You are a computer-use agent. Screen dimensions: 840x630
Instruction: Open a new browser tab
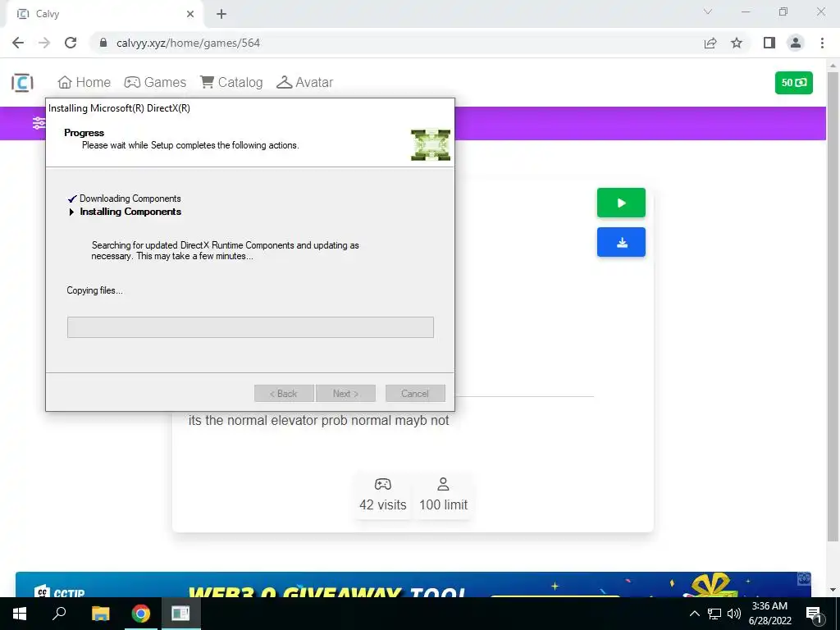[x=221, y=14]
